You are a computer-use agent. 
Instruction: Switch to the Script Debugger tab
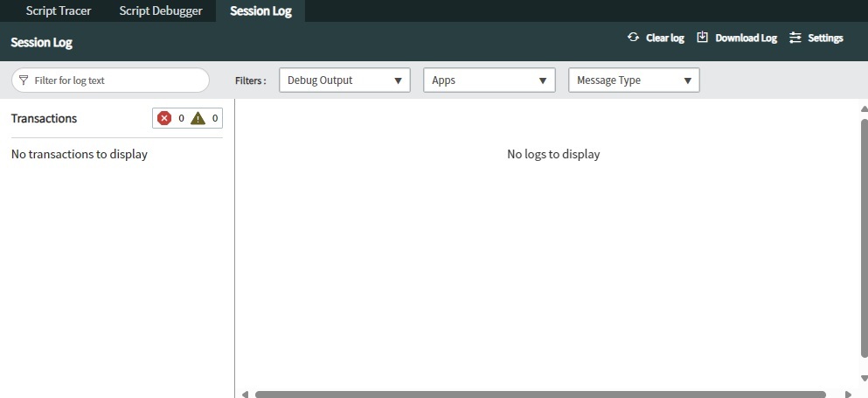pos(161,11)
